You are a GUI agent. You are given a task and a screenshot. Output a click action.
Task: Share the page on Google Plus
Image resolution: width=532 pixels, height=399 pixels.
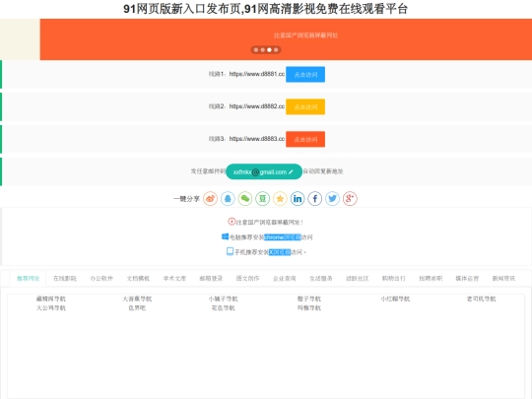point(350,198)
